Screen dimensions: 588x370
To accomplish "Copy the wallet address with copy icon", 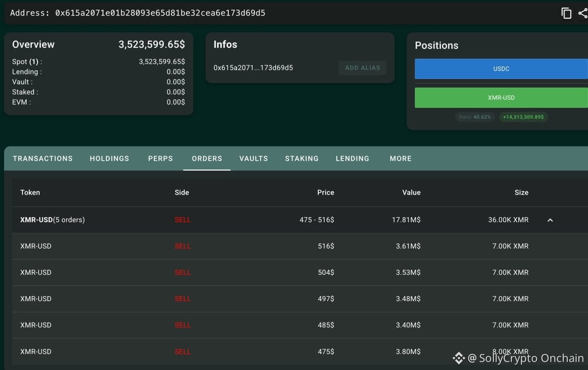I will click(566, 13).
